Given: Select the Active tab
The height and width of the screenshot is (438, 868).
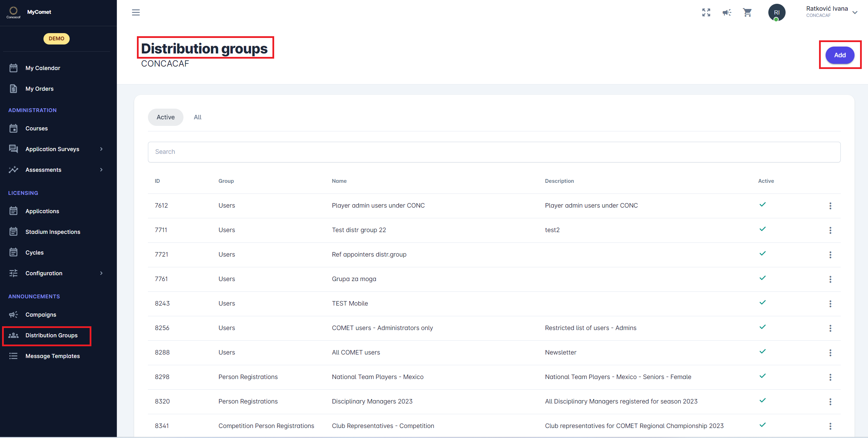Looking at the screenshot, I should (x=166, y=117).
